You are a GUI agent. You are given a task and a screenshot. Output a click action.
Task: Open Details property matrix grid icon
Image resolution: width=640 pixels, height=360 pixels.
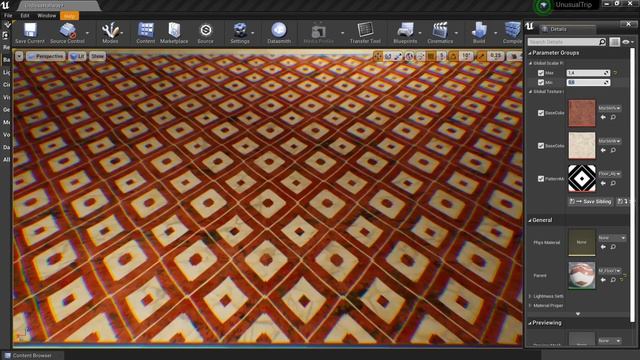click(614, 42)
